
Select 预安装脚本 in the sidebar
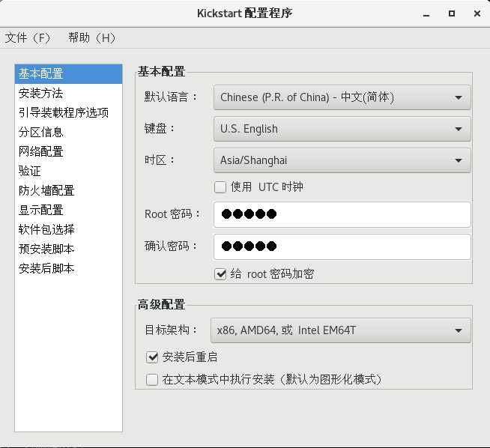[68, 249]
